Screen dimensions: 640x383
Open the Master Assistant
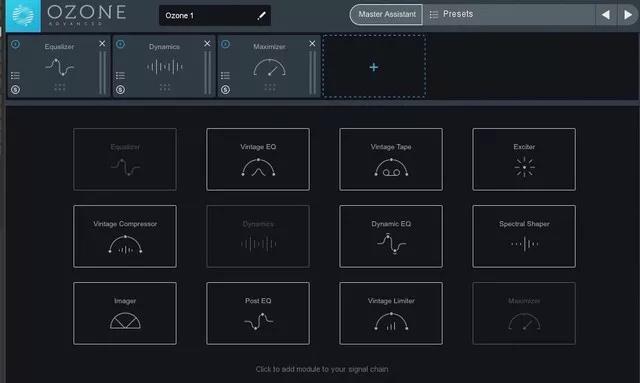coord(386,14)
